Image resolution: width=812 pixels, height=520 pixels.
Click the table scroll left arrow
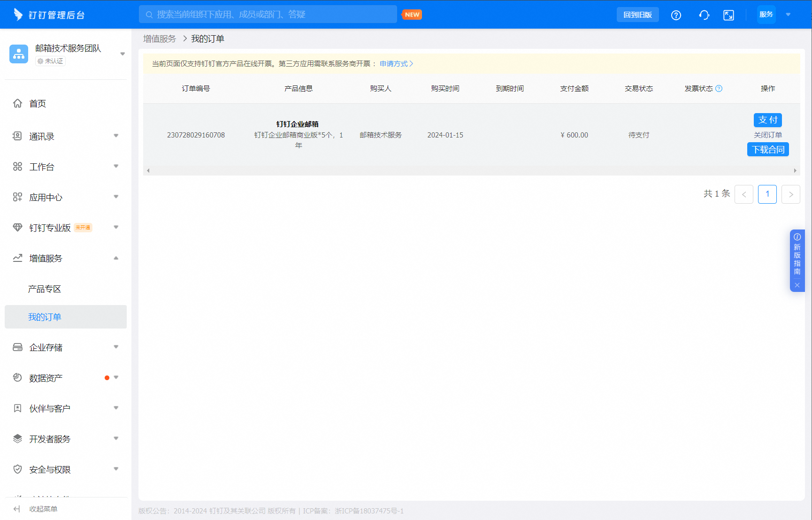[x=148, y=170]
